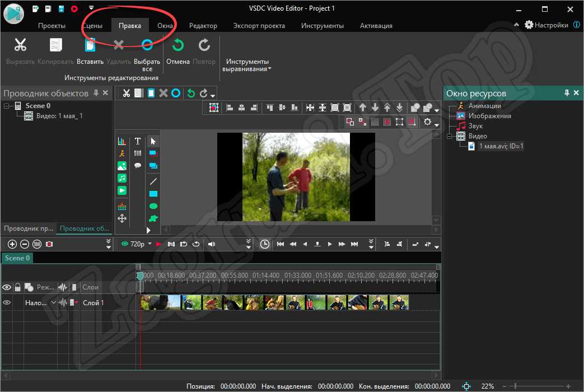Toggle loop playback icon in preview bar
Screen dimensions: 584x392
pyautogui.click(x=196, y=244)
